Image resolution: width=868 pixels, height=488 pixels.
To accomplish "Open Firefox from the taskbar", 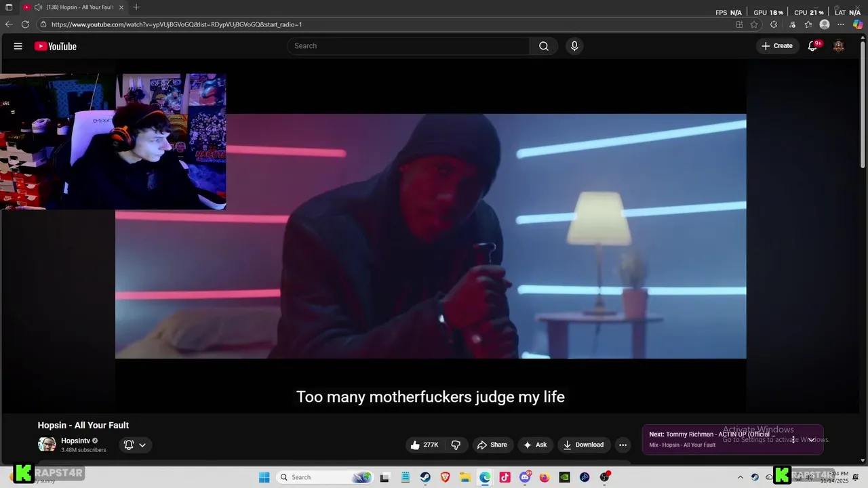I will (x=545, y=477).
